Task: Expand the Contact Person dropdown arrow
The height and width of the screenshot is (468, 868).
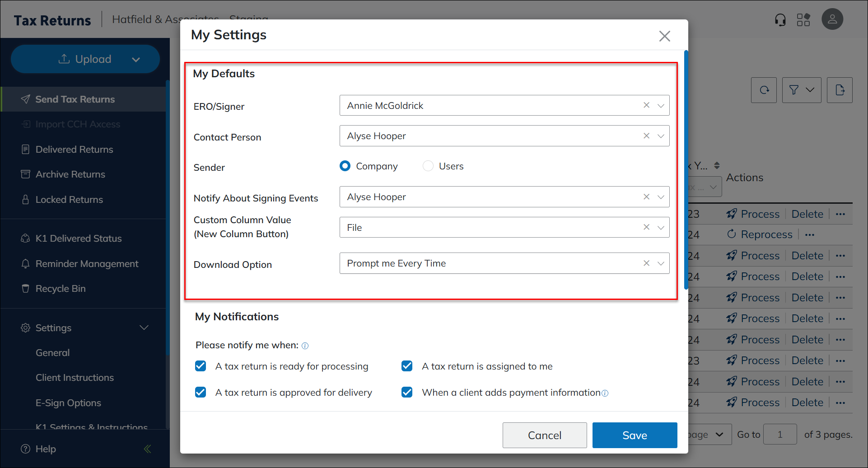Action: [661, 136]
